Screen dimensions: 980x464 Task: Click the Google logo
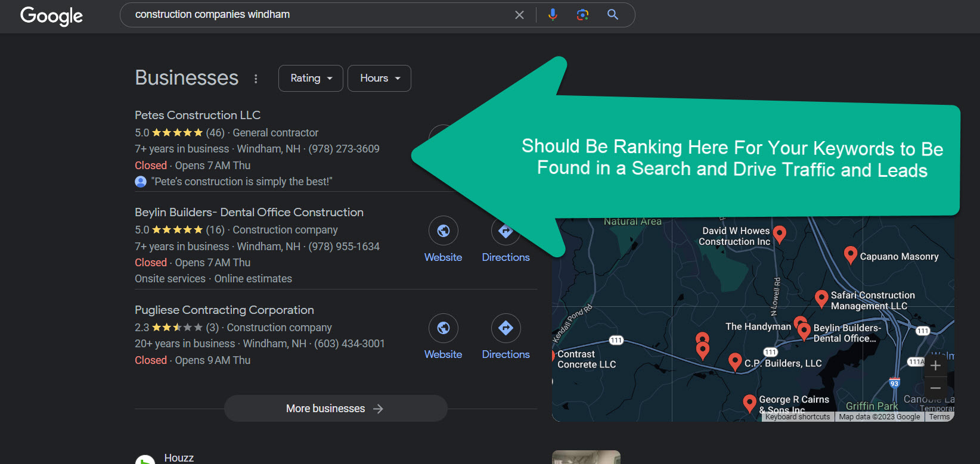coord(51,15)
